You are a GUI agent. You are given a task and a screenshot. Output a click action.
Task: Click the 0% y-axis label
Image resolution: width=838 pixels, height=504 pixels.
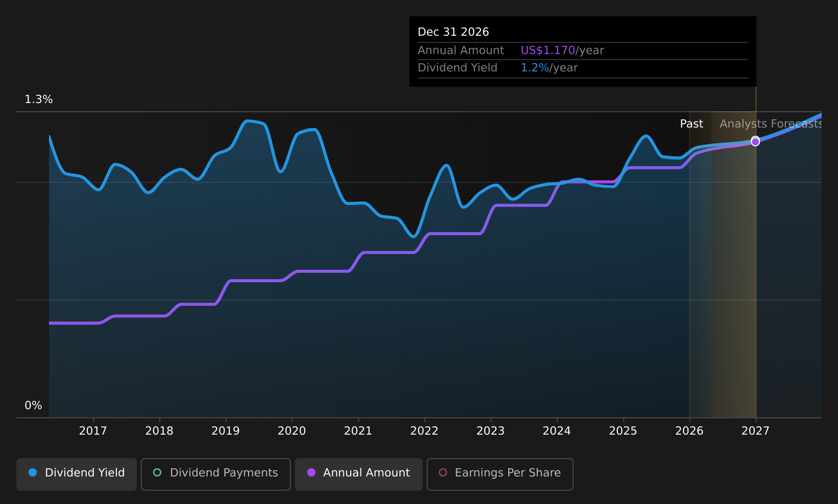34,406
